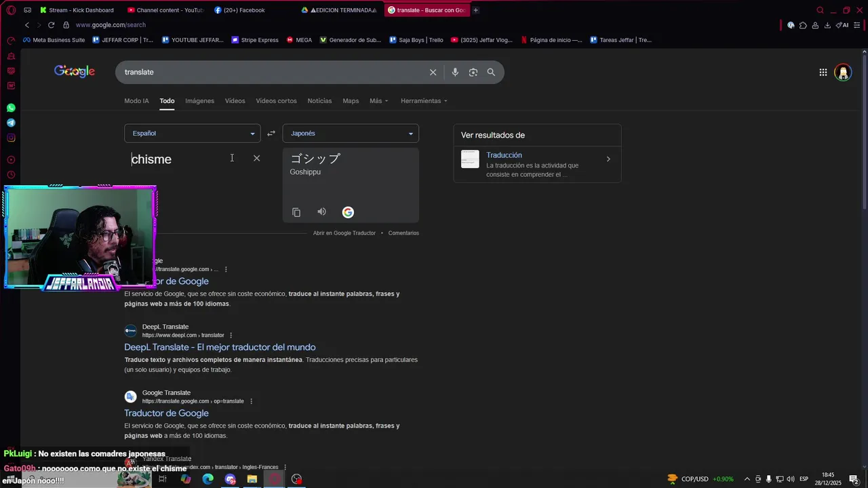868x488 pixels.
Task: Go to Google home via logo
Action: (75, 71)
